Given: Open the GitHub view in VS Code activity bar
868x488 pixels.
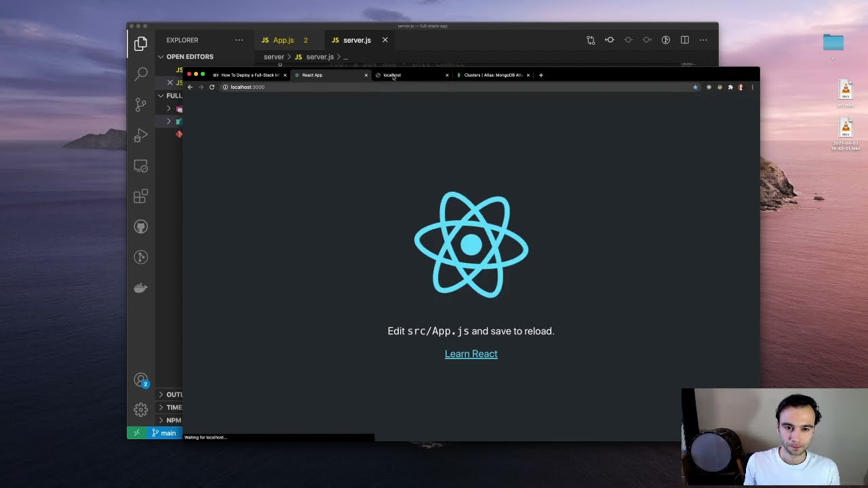Looking at the screenshot, I should 140,227.
